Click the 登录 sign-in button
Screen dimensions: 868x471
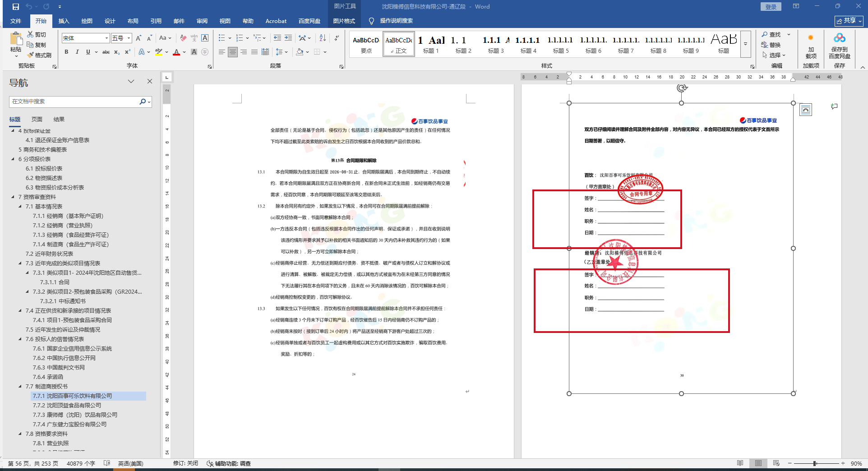coord(771,7)
